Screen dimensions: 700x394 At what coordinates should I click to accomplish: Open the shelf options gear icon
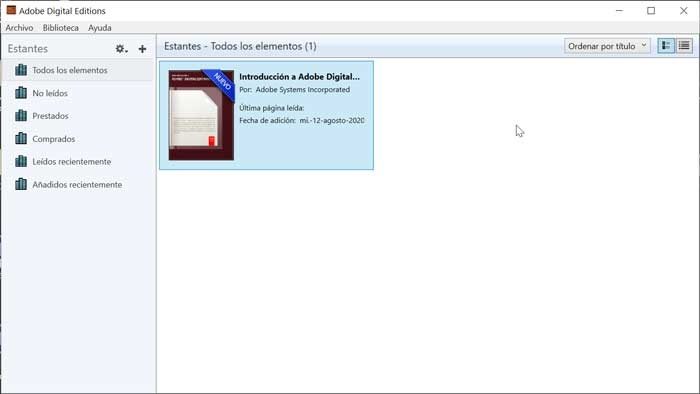121,49
